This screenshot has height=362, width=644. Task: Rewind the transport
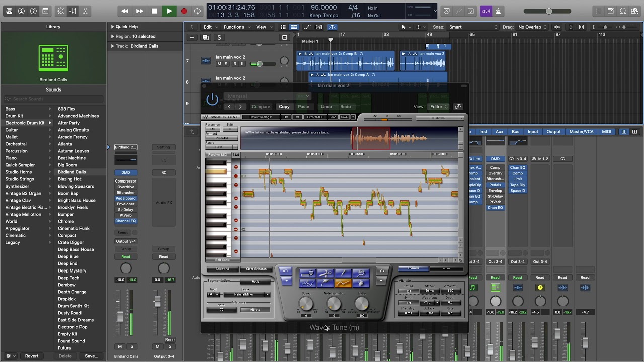pos(125,11)
